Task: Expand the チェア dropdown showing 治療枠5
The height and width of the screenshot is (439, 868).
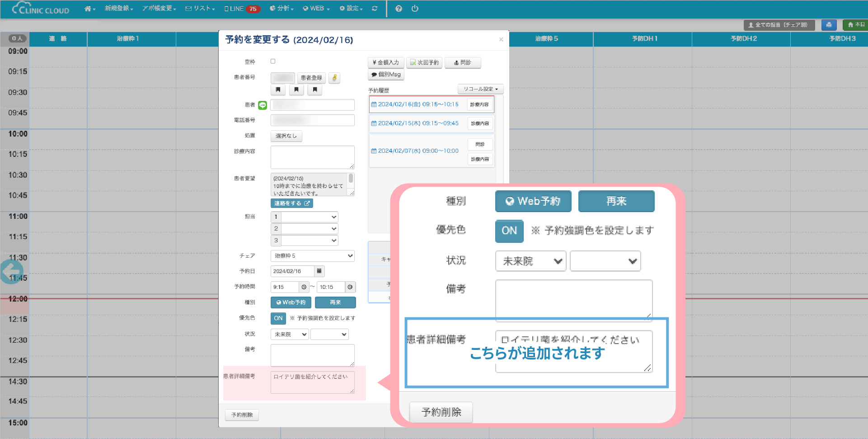Action: click(312, 256)
